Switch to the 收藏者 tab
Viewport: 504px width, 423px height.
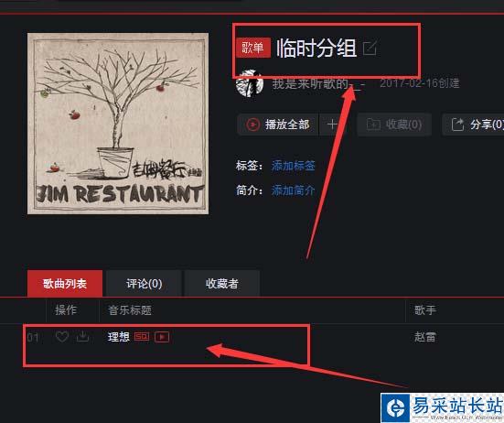(x=222, y=284)
